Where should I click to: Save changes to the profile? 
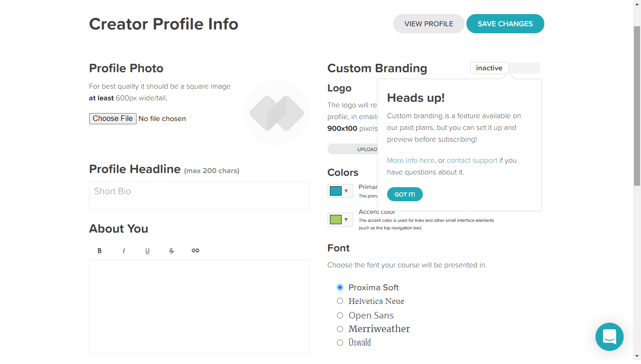tap(505, 24)
